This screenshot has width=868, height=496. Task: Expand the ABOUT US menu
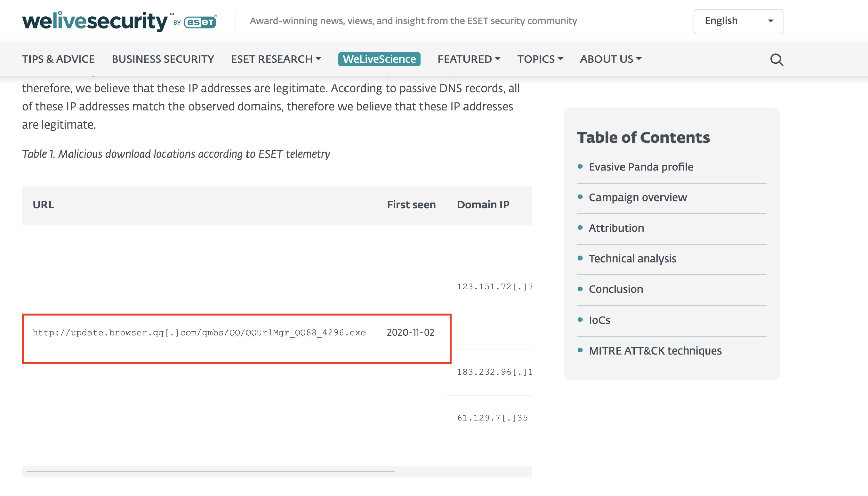[611, 59]
